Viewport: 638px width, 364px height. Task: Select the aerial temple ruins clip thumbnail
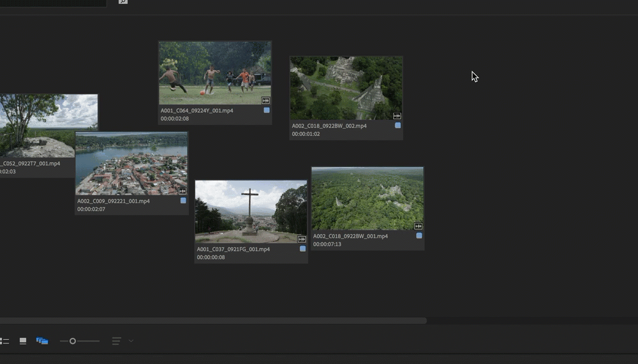[x=346, y=86]
